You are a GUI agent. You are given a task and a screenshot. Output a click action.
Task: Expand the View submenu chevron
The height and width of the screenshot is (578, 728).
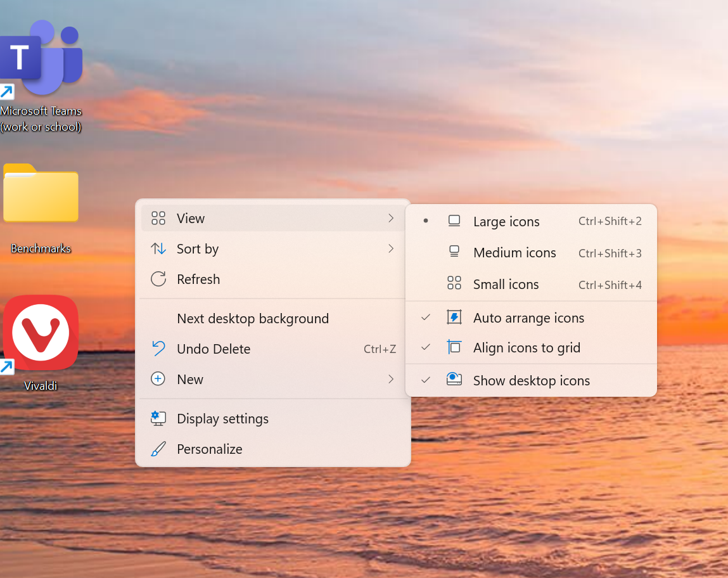tap(391, 218)
